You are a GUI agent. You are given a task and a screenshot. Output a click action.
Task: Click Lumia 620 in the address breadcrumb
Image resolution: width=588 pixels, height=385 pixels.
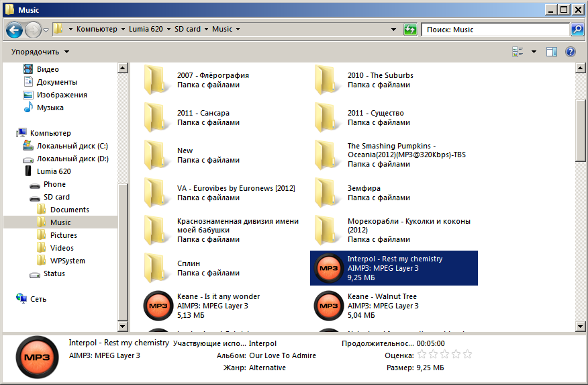click(146, 29)
